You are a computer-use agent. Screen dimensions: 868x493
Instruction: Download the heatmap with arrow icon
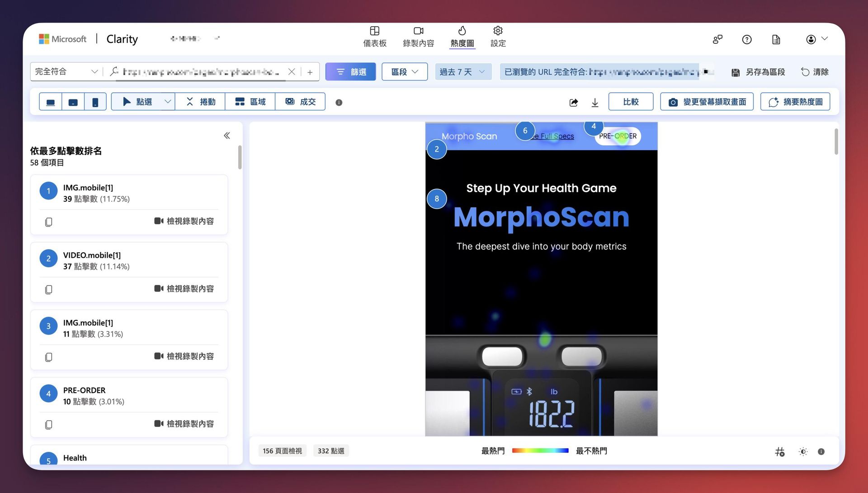coord(595,102)
